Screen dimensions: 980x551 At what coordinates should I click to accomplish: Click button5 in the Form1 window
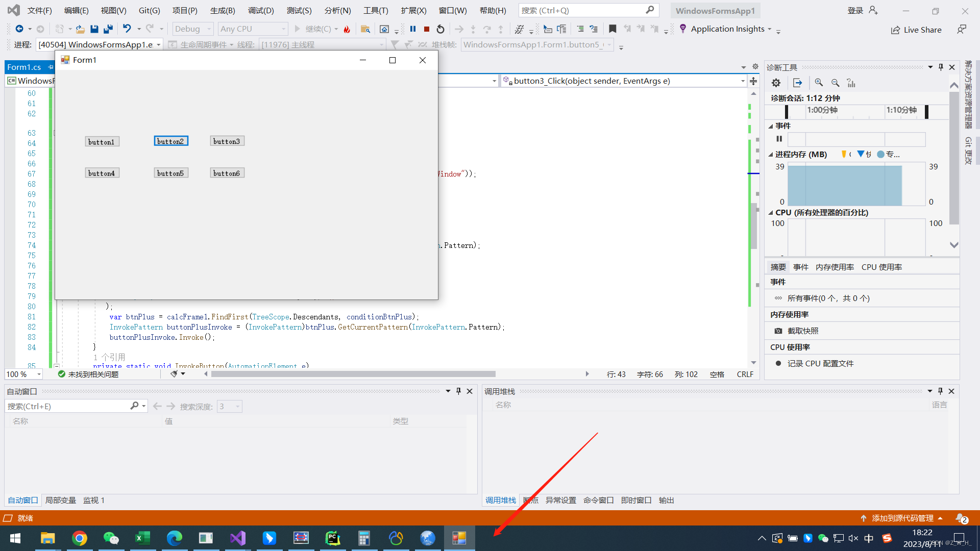pos(170,173)
